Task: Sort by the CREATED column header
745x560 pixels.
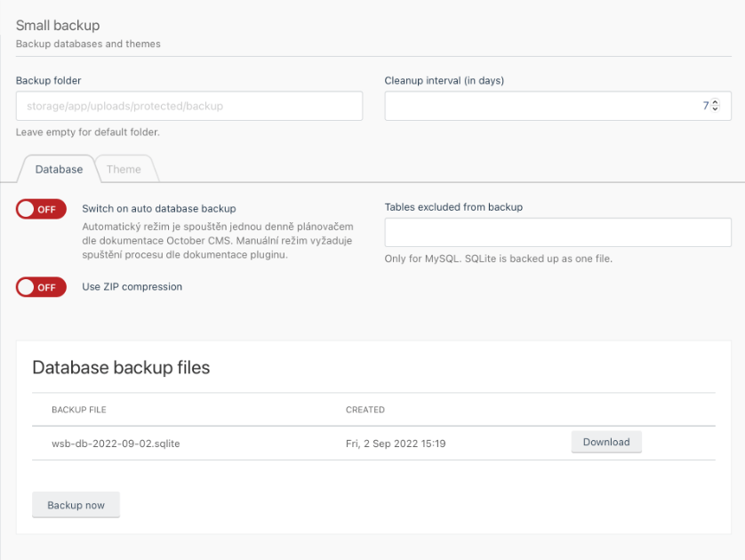Action: (365, 410)
